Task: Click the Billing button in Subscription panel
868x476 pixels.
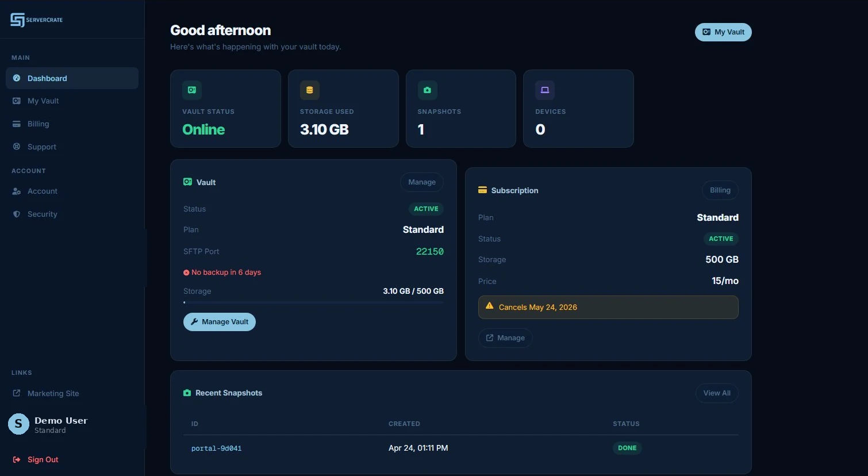Action: pyautogui.click(x=720, y=190)
